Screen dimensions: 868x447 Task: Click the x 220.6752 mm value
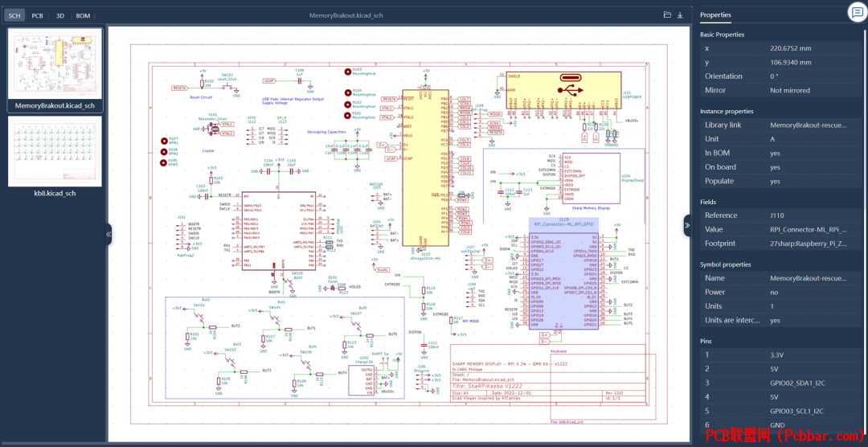791,48
